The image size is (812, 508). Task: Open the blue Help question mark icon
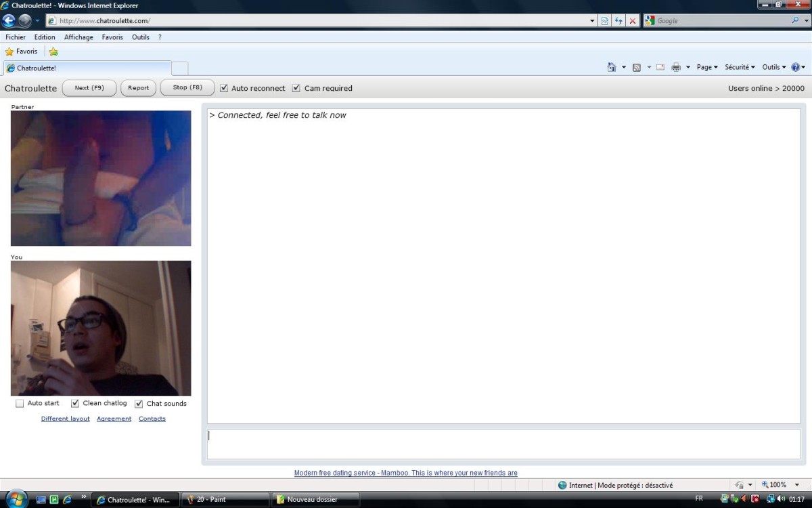pyautogui.click(x=795, y=67)
